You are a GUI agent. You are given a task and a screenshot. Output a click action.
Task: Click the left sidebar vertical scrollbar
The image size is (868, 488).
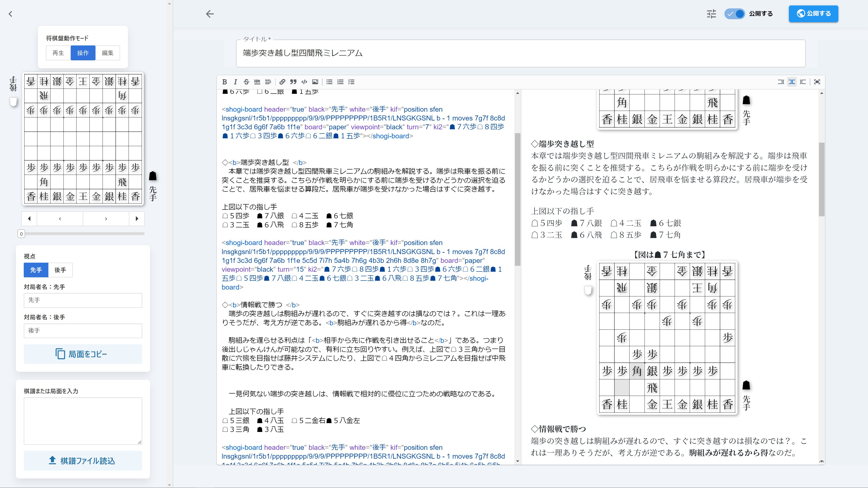[170, 244]
